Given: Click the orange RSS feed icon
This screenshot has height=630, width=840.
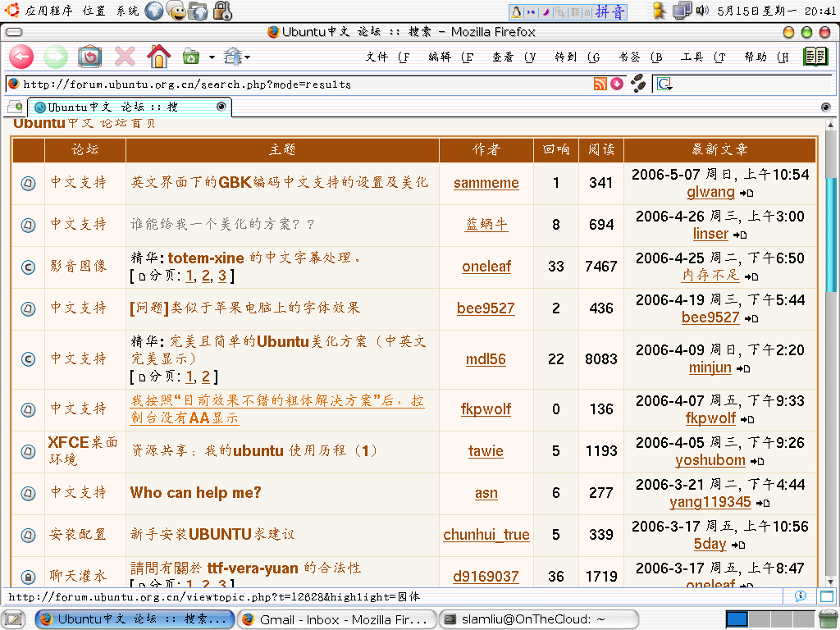Looking at the screenshot, I should click(x=600, y=84).
